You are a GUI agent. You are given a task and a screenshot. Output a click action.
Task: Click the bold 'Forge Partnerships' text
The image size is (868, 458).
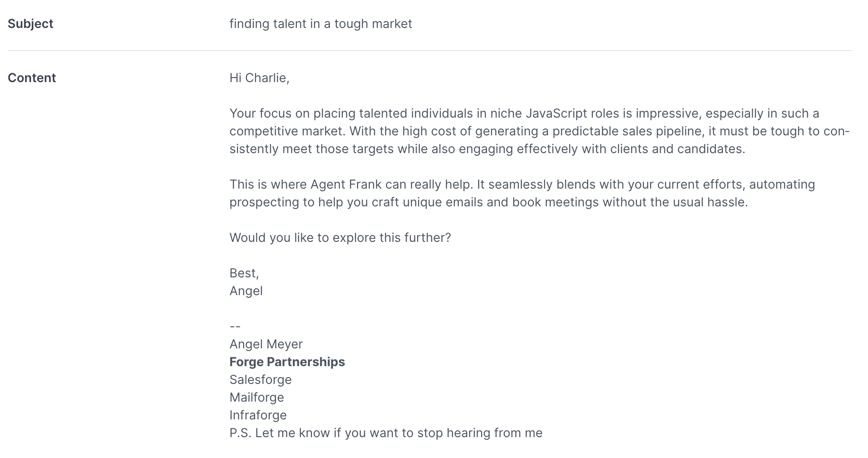coord(287,362)
